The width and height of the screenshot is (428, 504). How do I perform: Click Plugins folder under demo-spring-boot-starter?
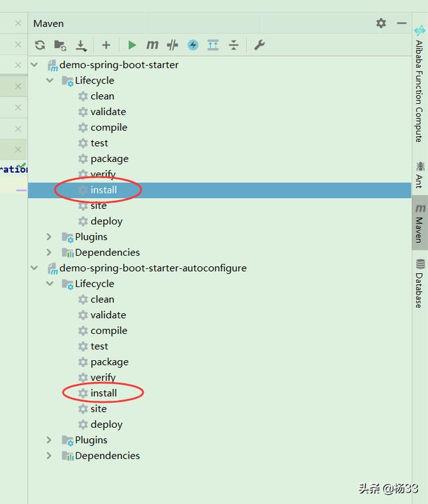pyautogui.click(x=91, y=236)
